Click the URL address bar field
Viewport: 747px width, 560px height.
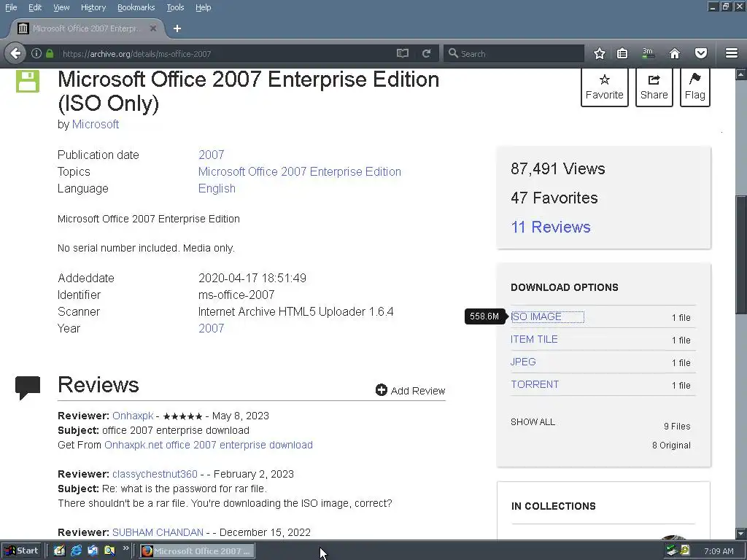click(x=228, y=54)
